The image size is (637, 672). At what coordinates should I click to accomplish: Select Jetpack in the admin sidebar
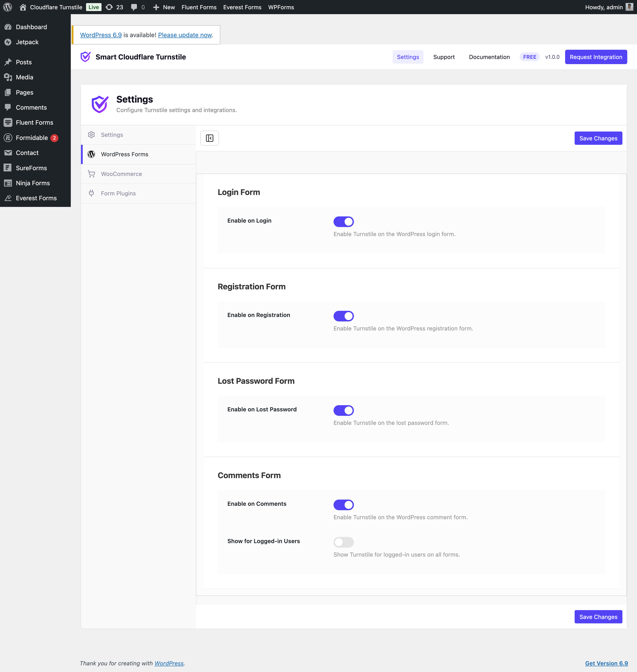pos(27,42)
